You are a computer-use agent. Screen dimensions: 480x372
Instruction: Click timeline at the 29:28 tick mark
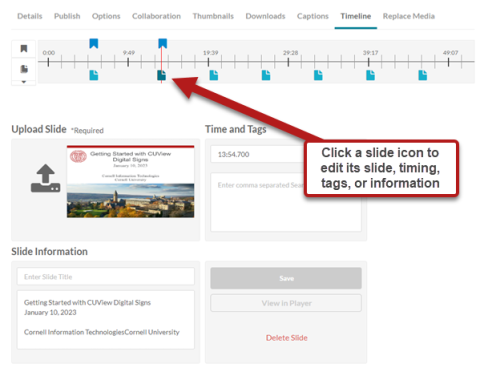tap(288, 62)
